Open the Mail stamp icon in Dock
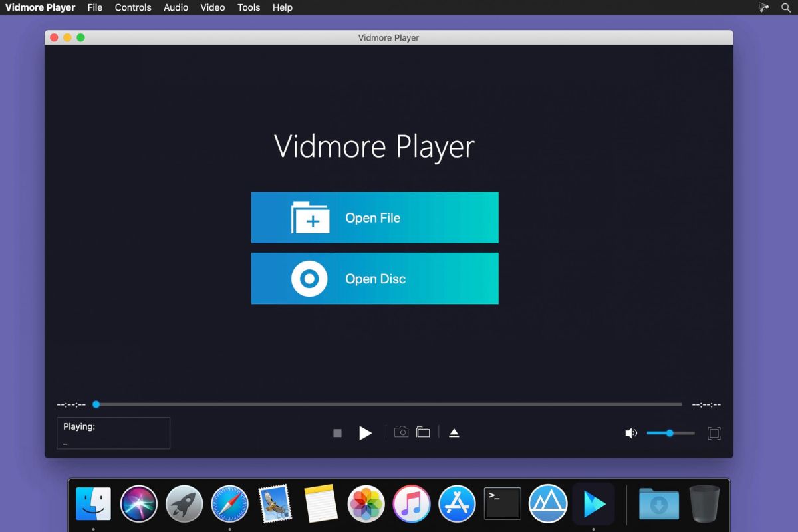This screenshot has height=532, width=798. pyautogui.click(x=275, y=503)
